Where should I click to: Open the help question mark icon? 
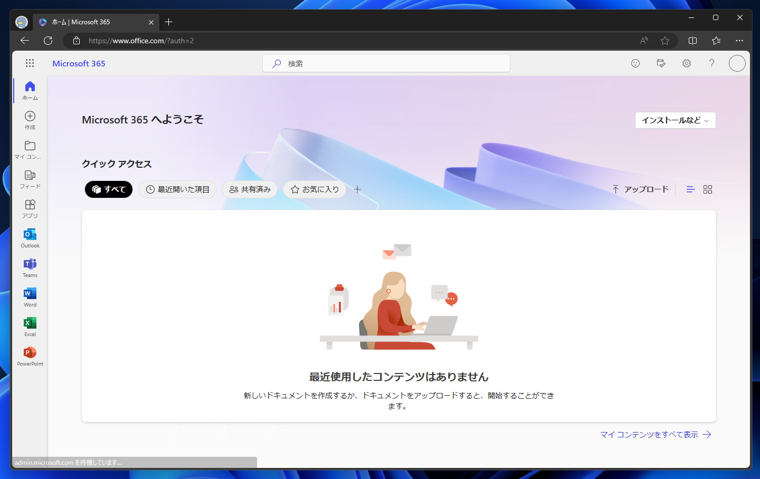[x=711, y=63]
